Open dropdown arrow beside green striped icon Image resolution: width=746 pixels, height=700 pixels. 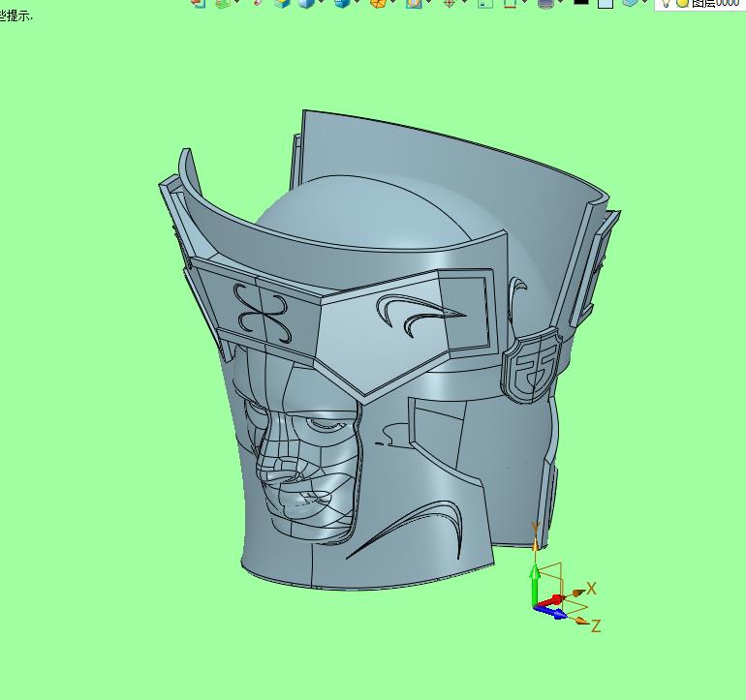[237, 2]
